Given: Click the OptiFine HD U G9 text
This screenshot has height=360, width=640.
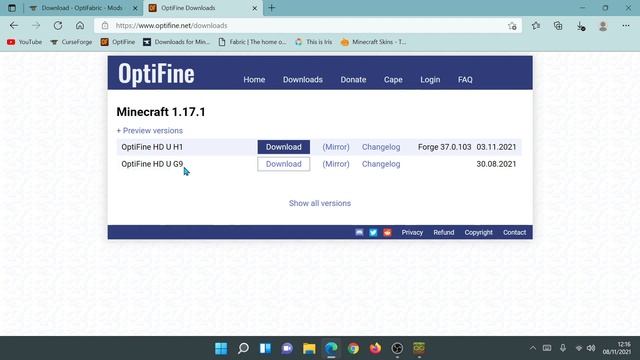Looking at the screenshot, I should pos(152,164).
